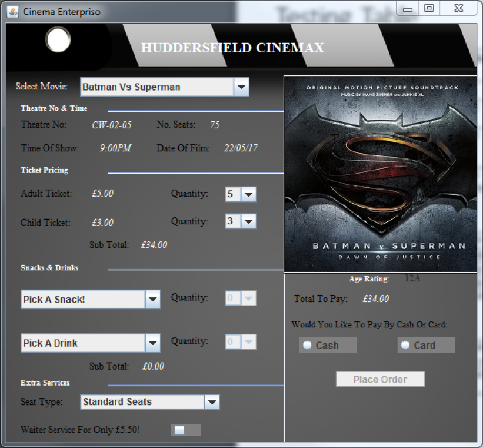Minimize the Cinema Enterpriso window
Screen dimensions: 483x448
click(408, 9)
